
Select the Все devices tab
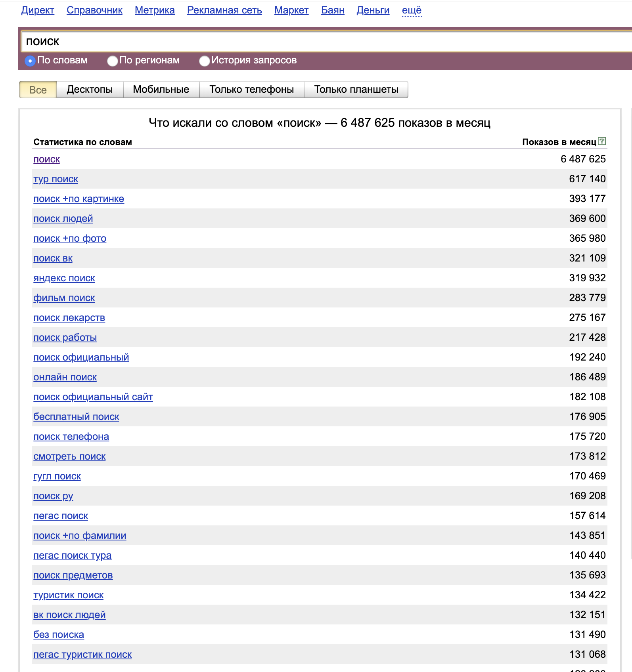38,90
